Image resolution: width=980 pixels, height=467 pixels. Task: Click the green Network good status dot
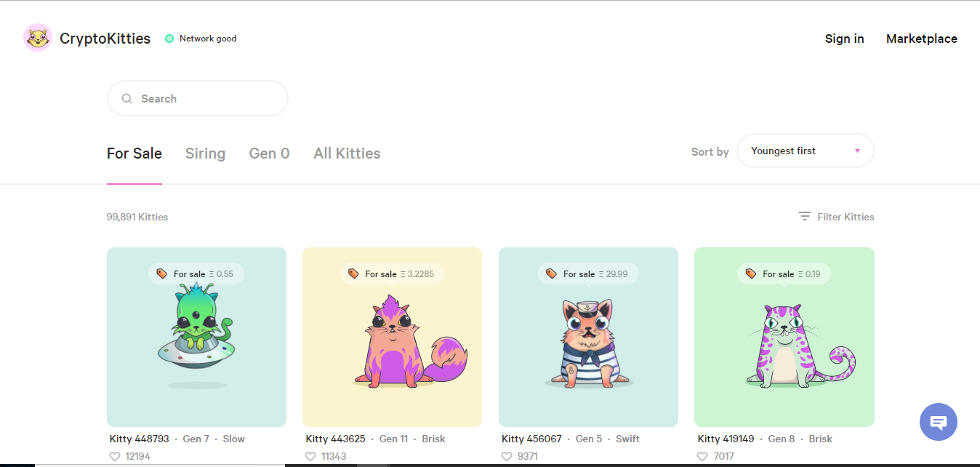169,39
